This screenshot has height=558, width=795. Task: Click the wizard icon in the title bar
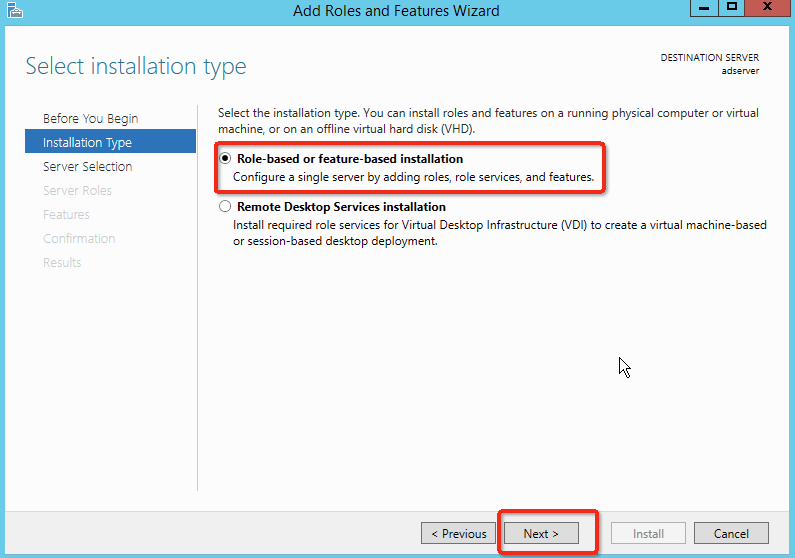coord(12,11)
